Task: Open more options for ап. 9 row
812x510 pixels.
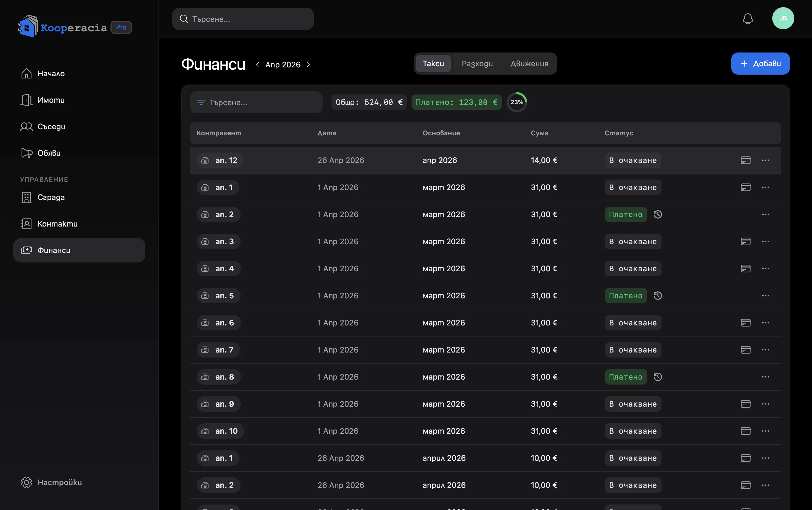Action: (765, 404)
